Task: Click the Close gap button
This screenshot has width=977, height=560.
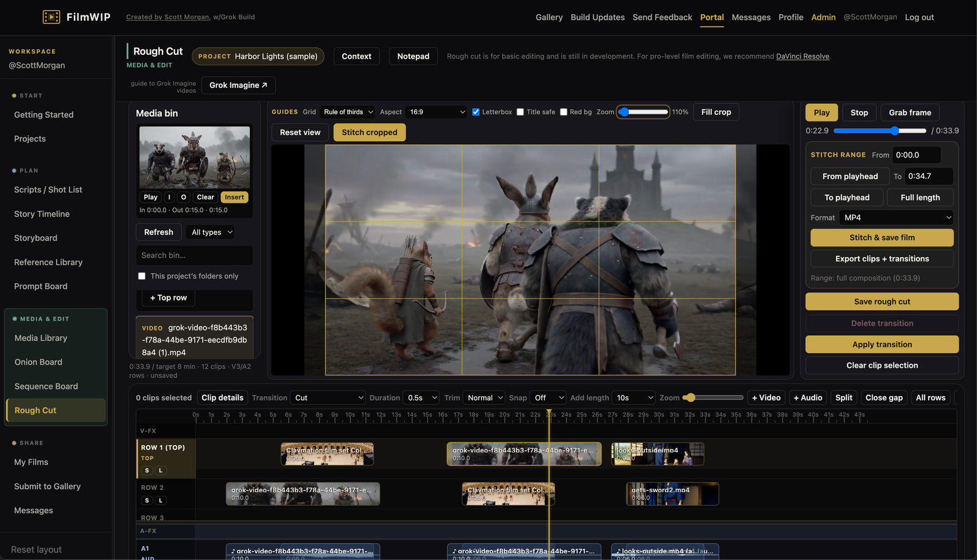Action: click(884, 398)
